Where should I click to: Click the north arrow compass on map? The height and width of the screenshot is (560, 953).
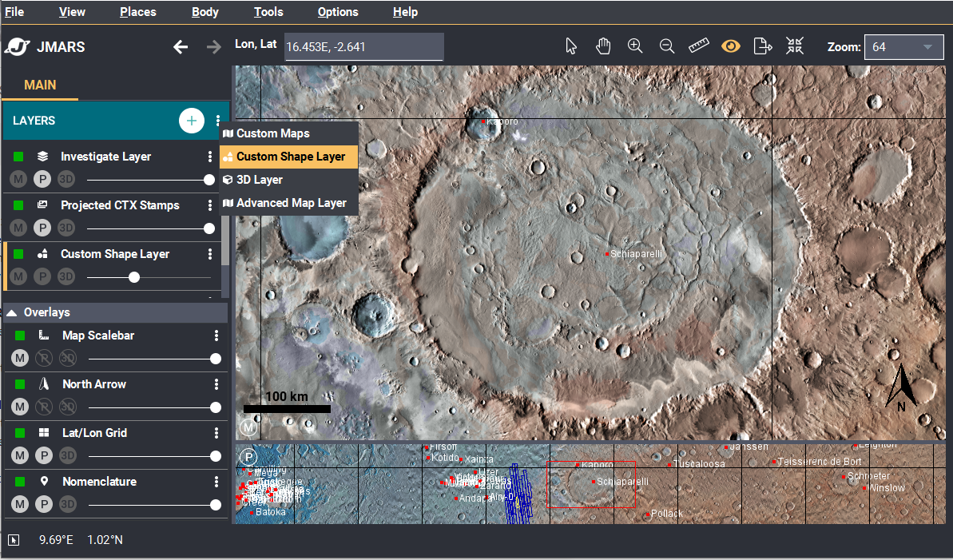click(x=901, y=388)
